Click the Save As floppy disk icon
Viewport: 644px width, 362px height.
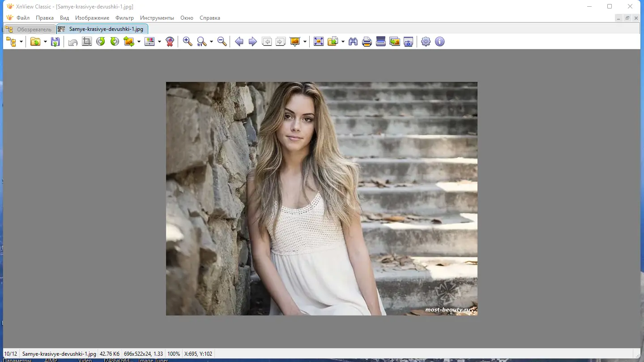pyautogui.click(x=55, y=42)
